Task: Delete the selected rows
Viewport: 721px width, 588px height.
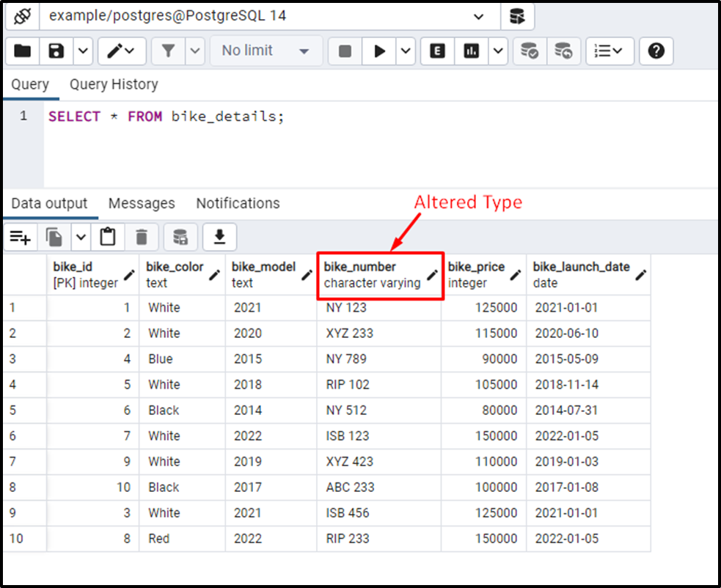Action: coord(142,236)
